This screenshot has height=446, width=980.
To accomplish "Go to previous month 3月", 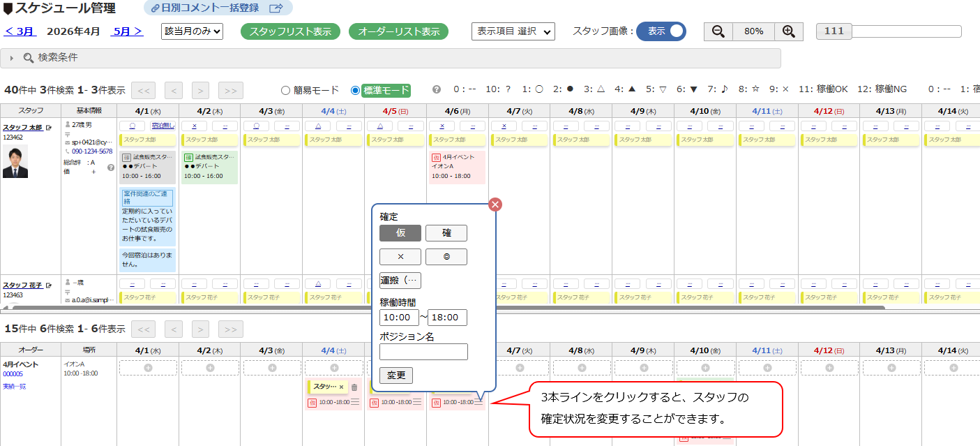I will [20, 31].
